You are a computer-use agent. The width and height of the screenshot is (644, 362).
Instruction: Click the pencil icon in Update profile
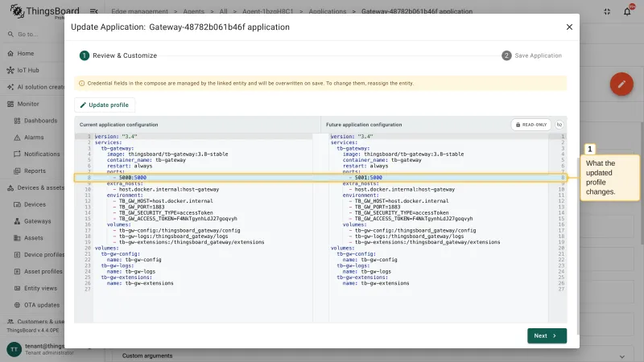[x=83, y=105]
